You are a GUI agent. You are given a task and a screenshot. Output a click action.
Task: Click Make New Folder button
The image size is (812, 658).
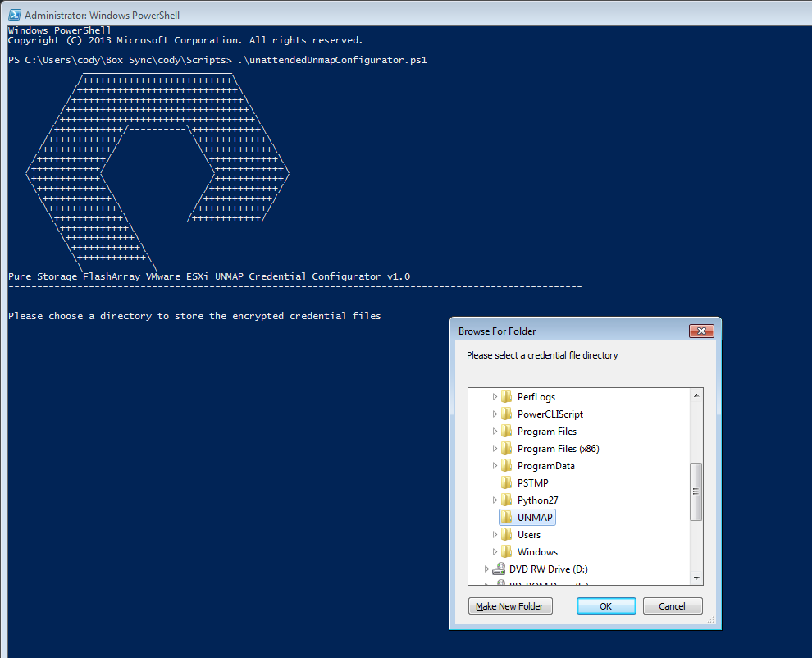510,606
